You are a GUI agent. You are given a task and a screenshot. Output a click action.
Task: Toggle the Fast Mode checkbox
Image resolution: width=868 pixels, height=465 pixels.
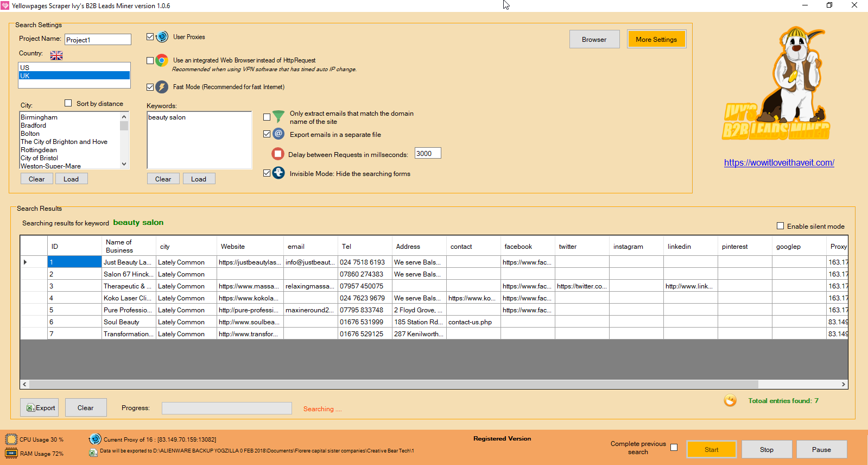[x=150, y=87]
